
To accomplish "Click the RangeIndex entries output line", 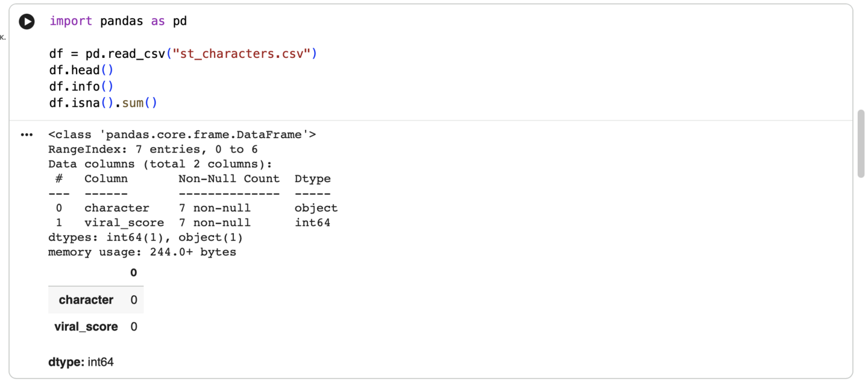I will pos(153,149).
